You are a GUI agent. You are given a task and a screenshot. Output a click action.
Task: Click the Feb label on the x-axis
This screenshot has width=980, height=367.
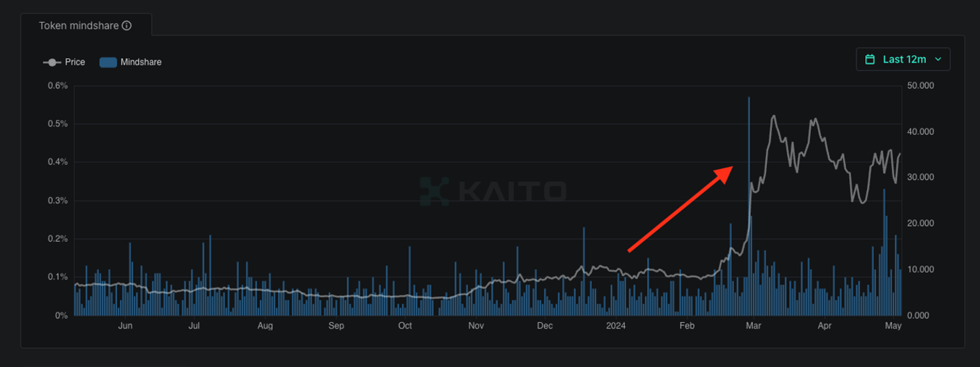point(687,326)
